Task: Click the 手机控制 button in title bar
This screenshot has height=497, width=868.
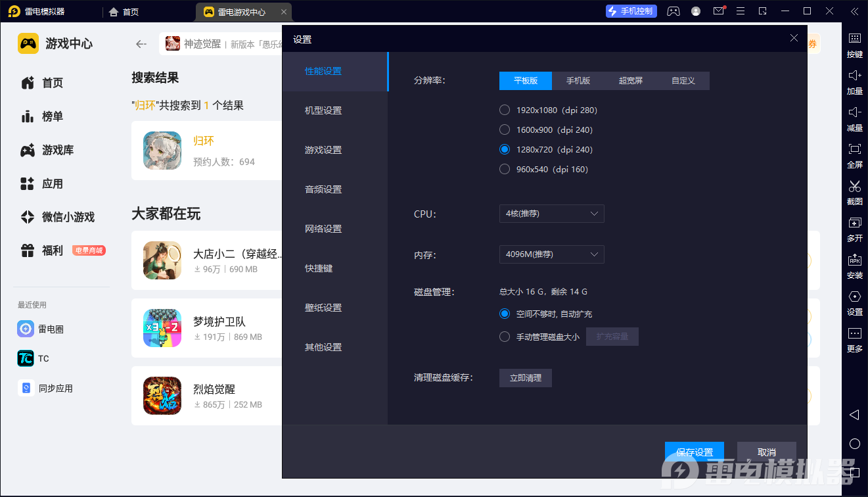Action: (x=631, y=11)
